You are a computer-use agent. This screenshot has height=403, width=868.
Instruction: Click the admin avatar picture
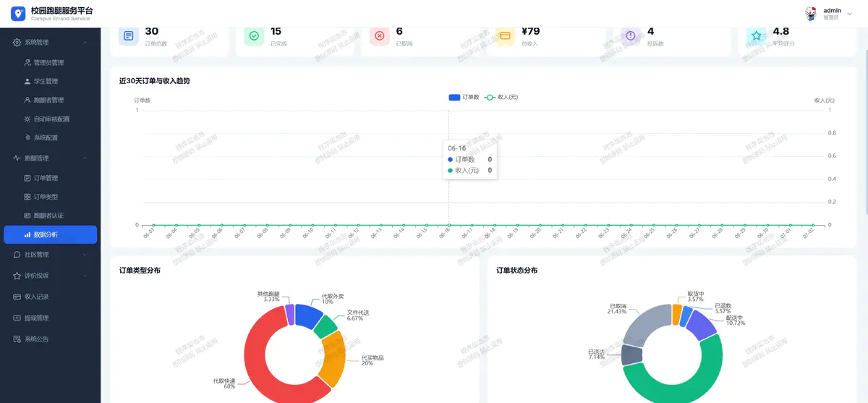tap(811, 14)
